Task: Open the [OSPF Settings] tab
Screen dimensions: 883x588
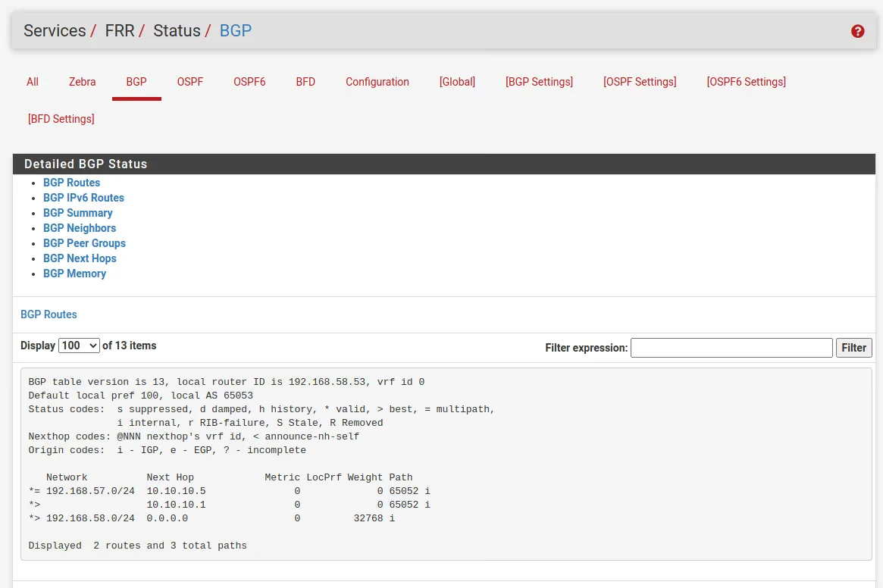Action: click(x=639, y=82)
